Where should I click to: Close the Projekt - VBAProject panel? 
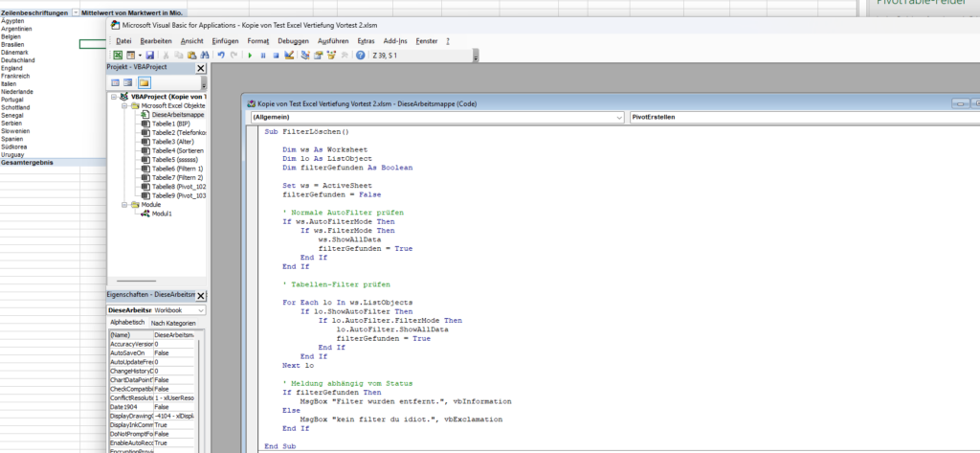[x=200, y=69]
